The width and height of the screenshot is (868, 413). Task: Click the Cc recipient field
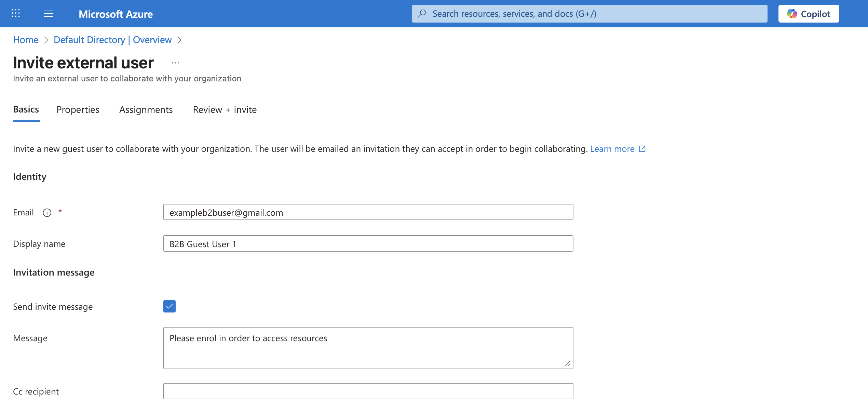click(x=368, y=391)
